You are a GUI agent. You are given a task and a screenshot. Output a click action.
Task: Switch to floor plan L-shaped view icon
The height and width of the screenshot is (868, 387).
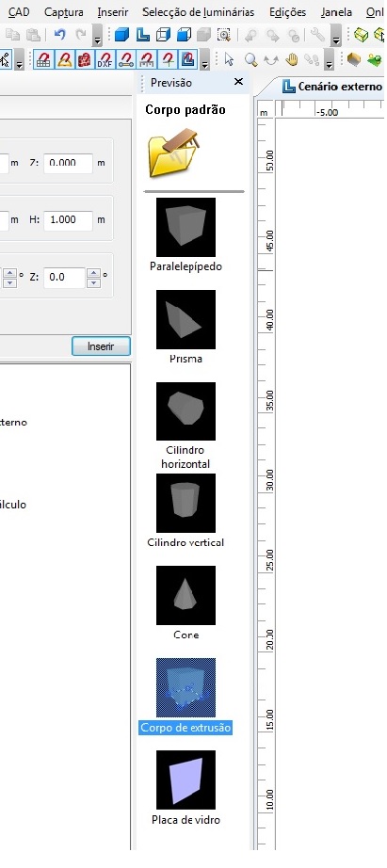tap(142, 35)
